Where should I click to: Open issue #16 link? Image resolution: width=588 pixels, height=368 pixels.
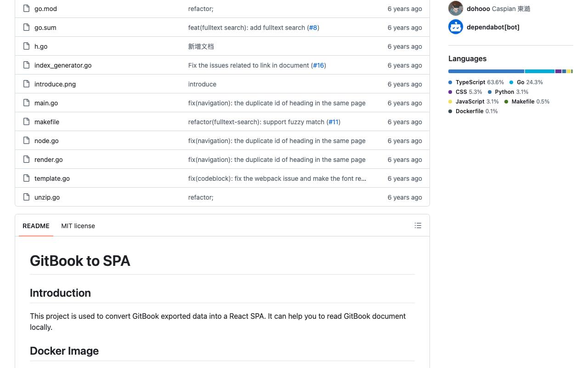318,65
